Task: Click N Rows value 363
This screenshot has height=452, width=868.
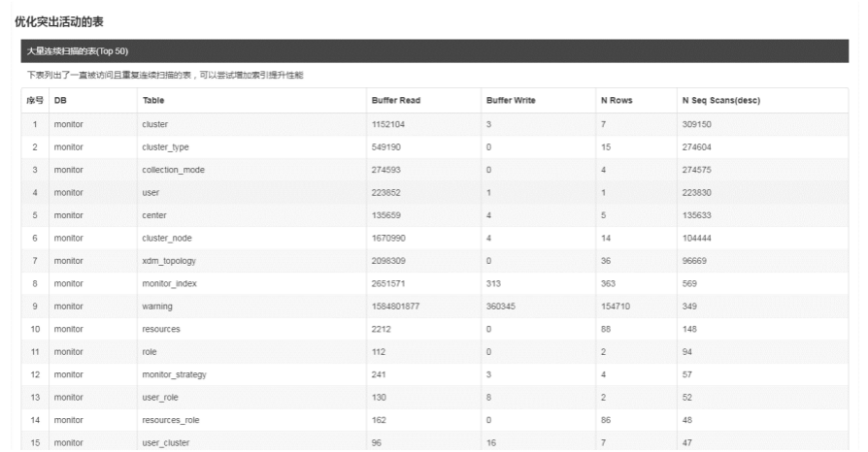Action: (x=608, y=283)
